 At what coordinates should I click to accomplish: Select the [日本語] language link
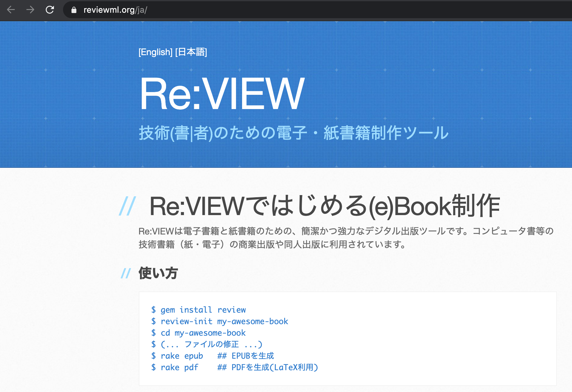191,52
